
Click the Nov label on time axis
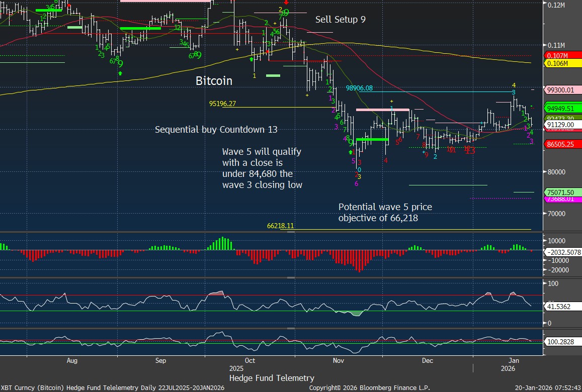pyautogui.click(x=338, y=361)
